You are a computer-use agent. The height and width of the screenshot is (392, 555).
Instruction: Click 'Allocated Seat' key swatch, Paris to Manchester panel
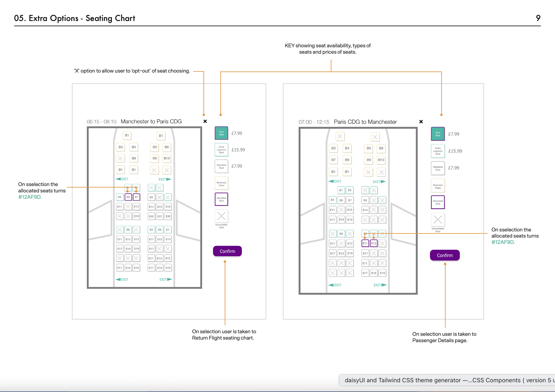[438, 202]
